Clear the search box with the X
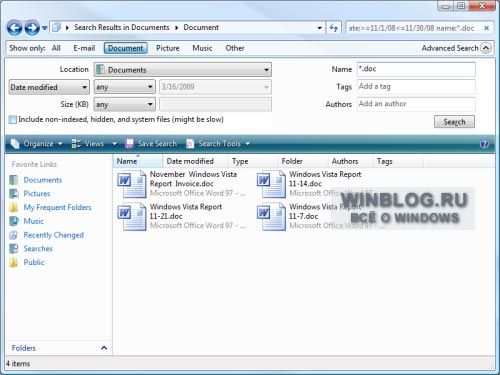The image size is (500, 375). click(486, 28)
